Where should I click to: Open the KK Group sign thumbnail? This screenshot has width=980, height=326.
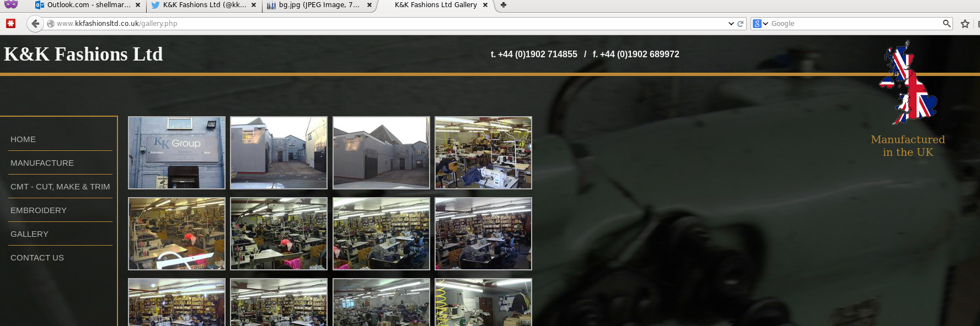tap(176, 153)
